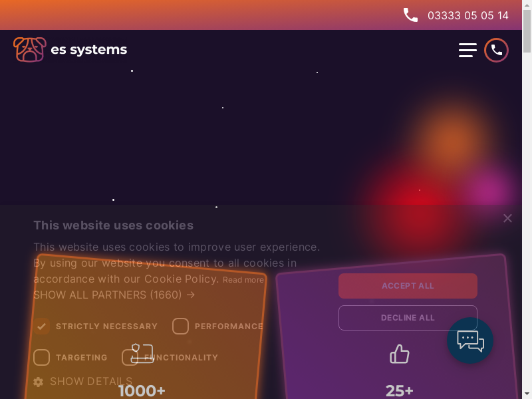Call the 03333 05 05 14 number link
Viewport: 532px width, 399px height.
point(467,15)
